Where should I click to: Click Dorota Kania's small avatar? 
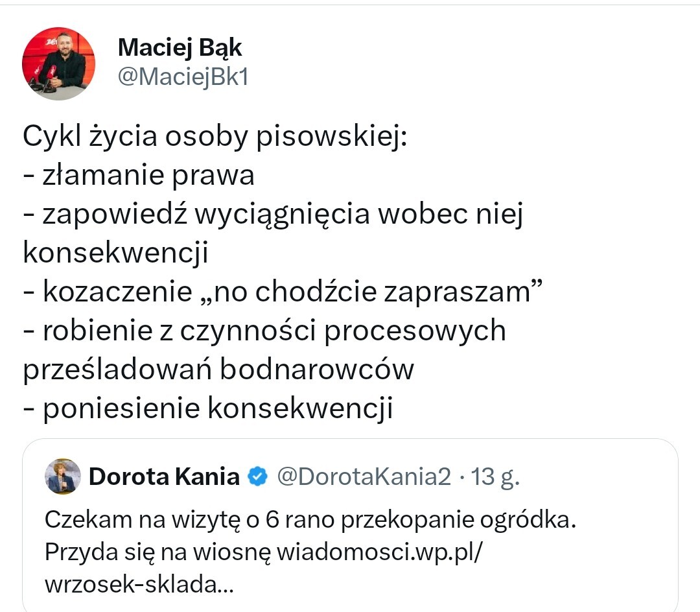[63, 477]
